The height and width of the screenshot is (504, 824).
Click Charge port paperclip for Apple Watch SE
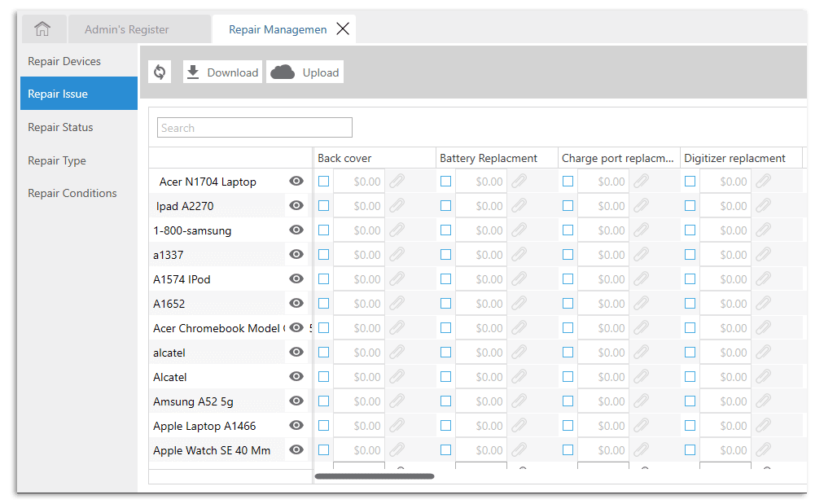pos(641,450)
